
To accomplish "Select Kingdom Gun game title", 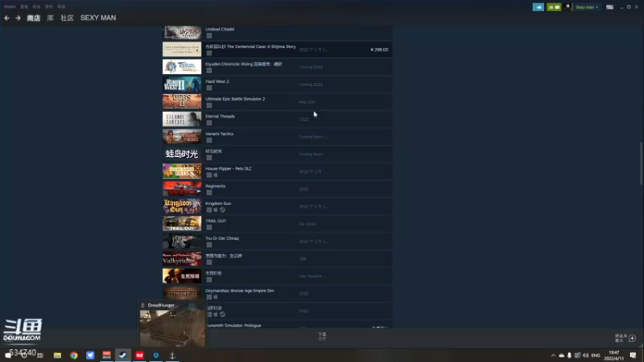I will pos(218,204).
